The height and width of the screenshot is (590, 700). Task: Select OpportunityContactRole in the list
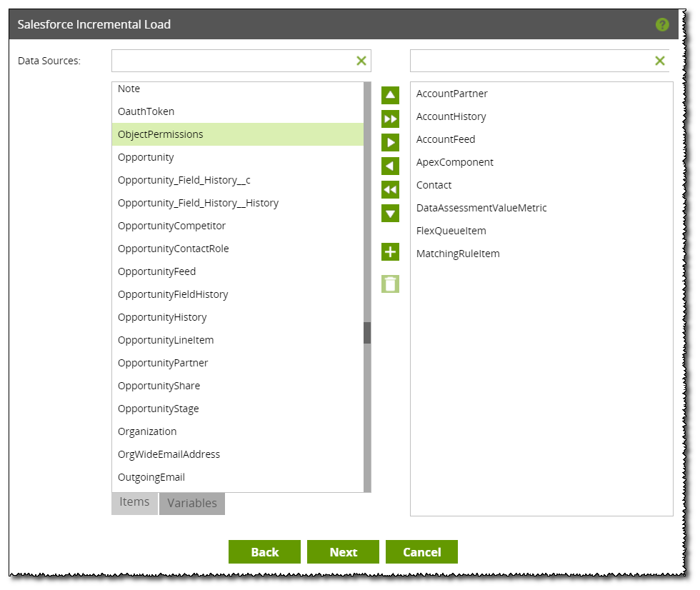pos(237,249)
